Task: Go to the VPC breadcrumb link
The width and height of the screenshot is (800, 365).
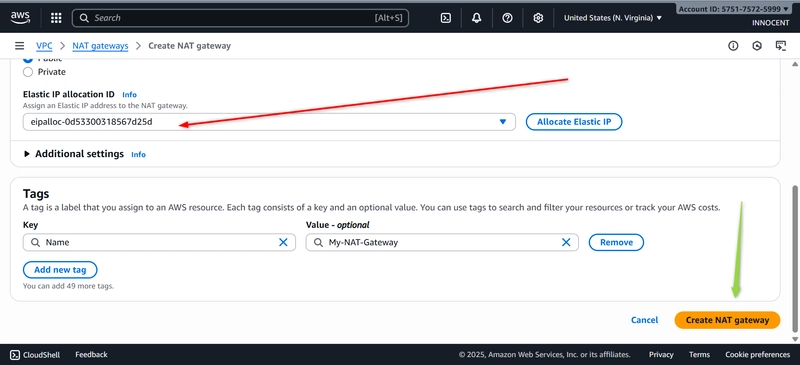Action: tap(44, 46)
